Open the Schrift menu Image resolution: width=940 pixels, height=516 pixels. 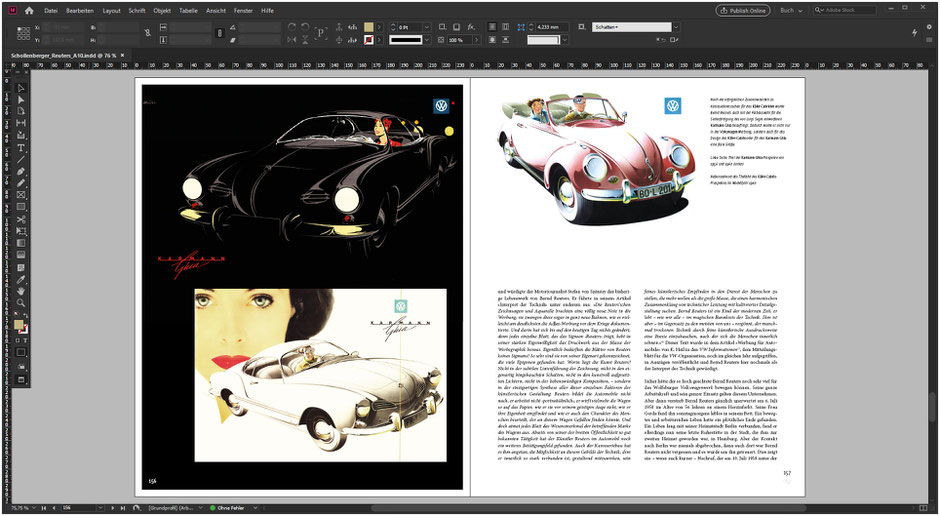point(137,11)
